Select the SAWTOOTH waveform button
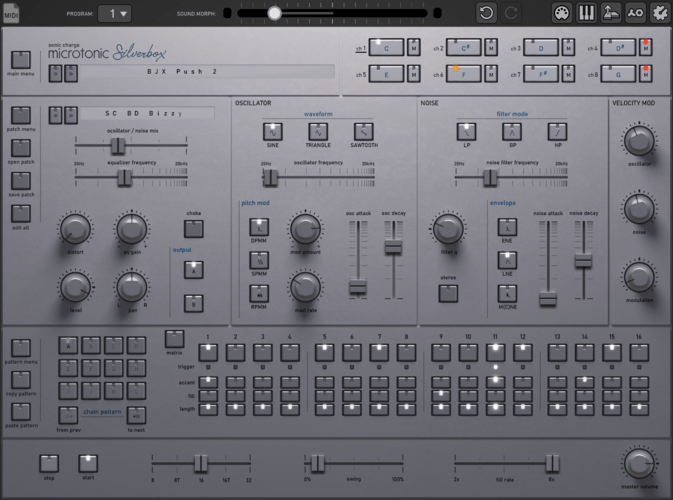This screenshot has width=673, height=500. (x=364, y=132)
